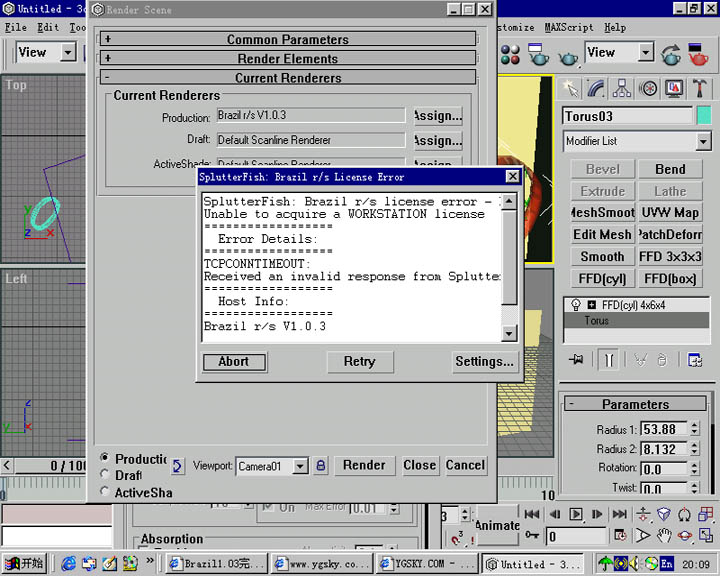Image resolution: width=720 pixels, height=576 pixels.
Task: Click the Torus03 object name field
Action: point(627,116)
